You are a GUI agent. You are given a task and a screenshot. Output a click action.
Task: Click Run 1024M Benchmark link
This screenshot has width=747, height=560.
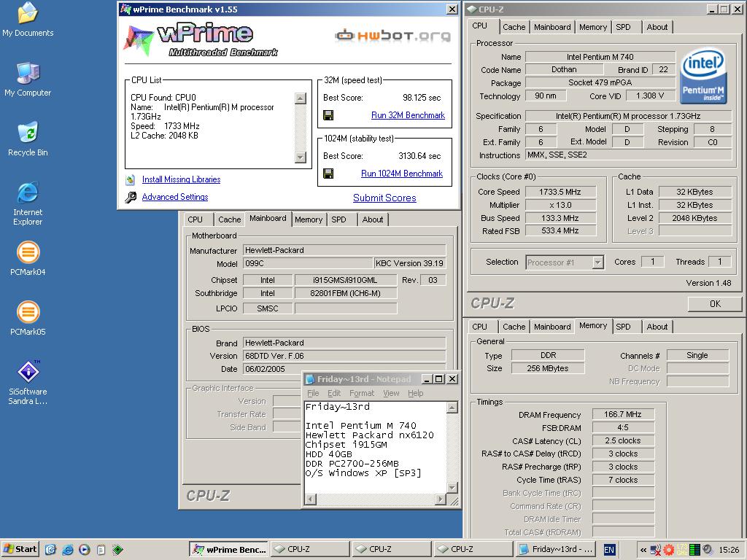click(x=402, y=174)
